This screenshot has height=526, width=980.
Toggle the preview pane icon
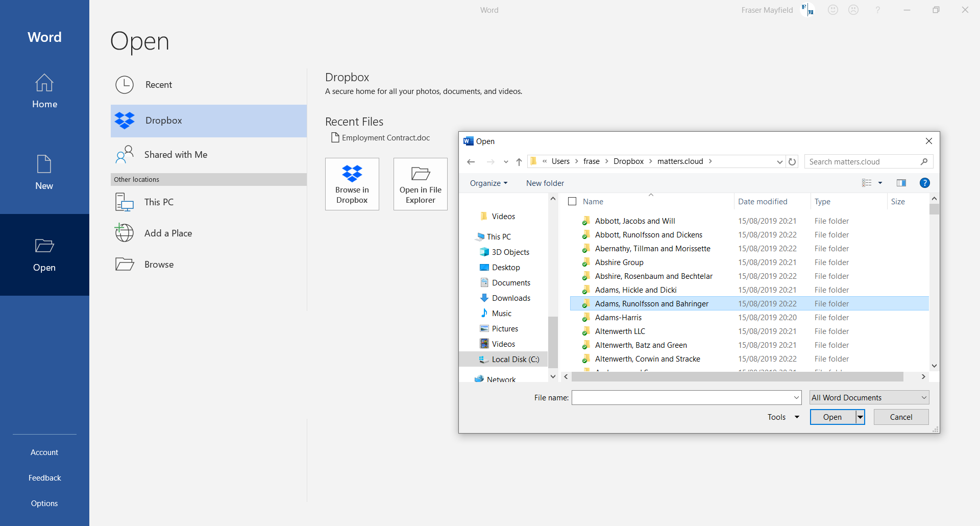tap(901, 183)
